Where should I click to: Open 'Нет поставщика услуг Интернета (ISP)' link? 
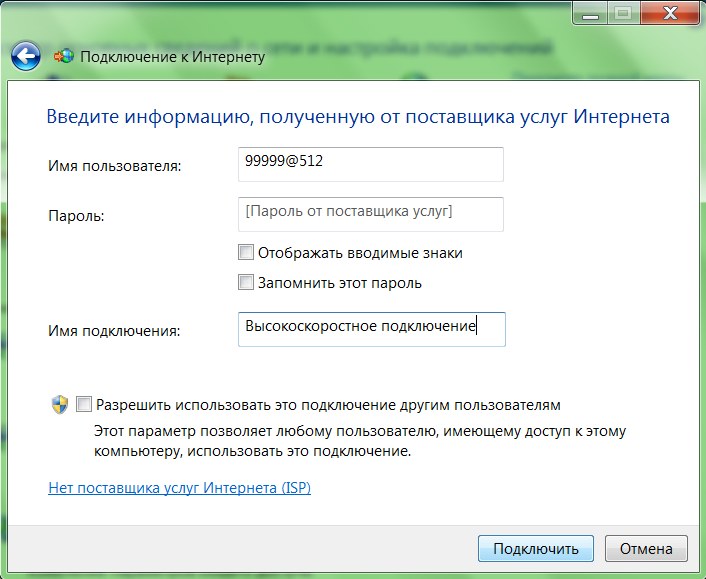pyautogui.click(x=180, y=489)
